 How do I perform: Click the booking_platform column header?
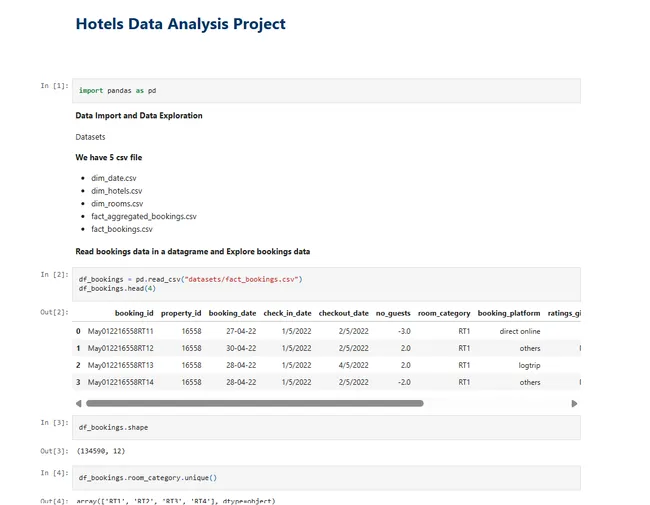[509, 313]
